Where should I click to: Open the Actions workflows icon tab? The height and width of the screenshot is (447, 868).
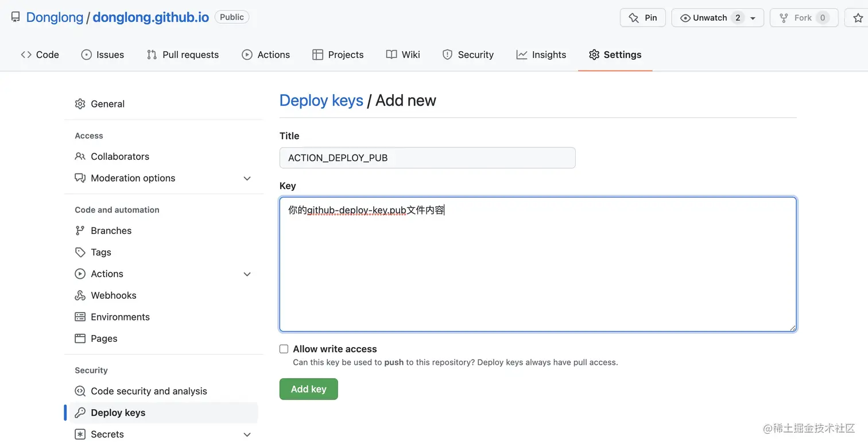pos(247,54)
